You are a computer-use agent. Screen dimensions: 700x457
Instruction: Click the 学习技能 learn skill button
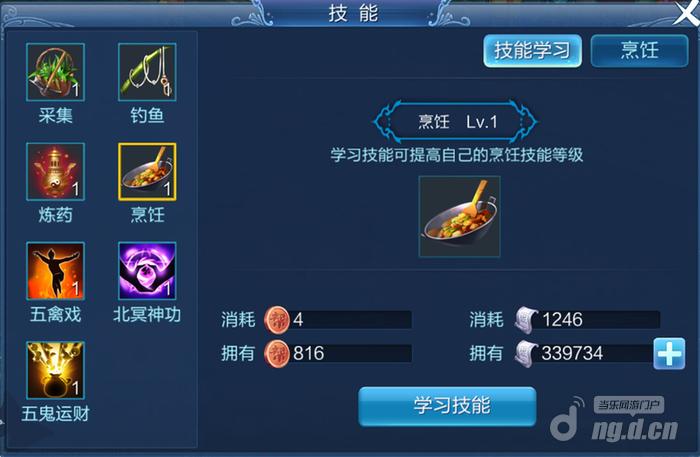click(x=447, y=406)
